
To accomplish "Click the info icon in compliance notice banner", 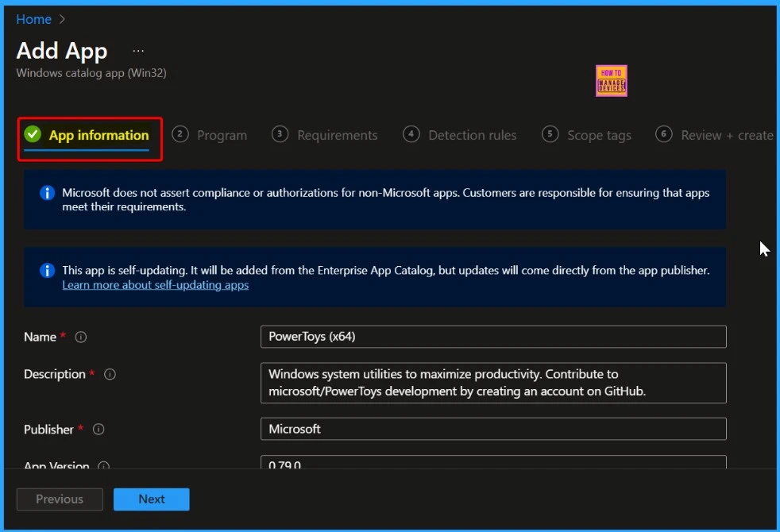I will [x=48, y=193].
